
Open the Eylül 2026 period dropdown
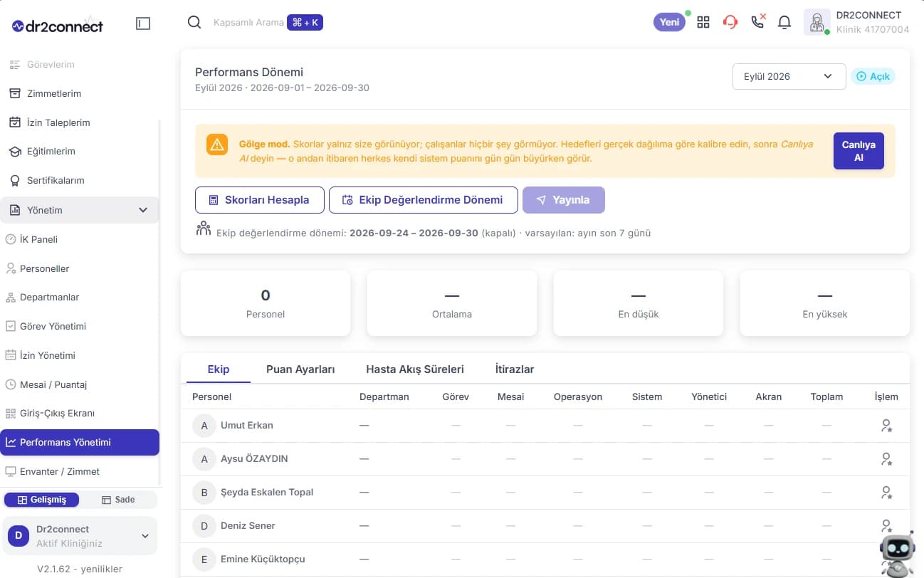[x=789, y=77]
